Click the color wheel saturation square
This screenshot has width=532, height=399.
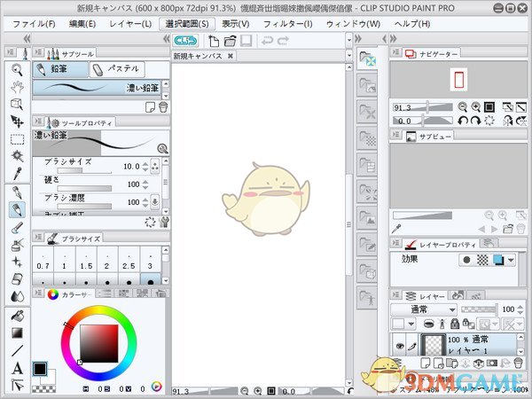99,343
